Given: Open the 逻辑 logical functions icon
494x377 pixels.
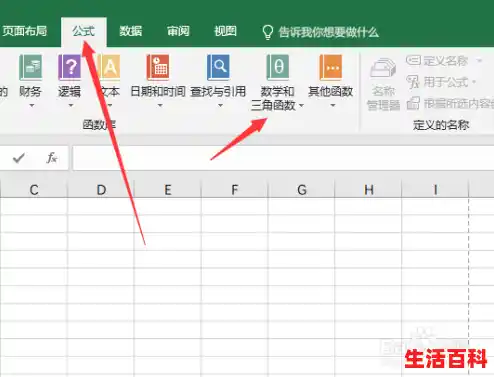Looking at the screenshot, I should point(70,68).
